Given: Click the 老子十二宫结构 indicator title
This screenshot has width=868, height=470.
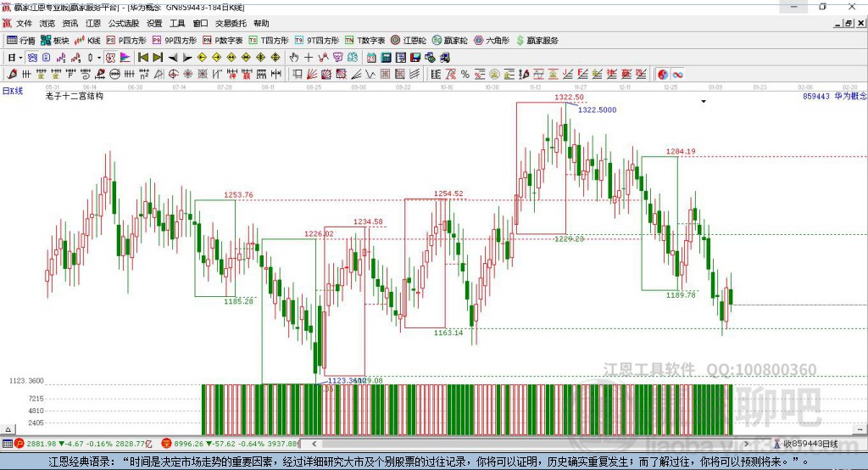Looking at the screenshot, I should (x=75, y=96).
